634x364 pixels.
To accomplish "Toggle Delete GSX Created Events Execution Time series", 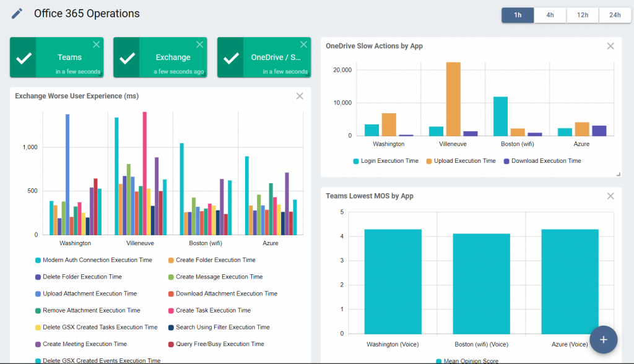I will click(98, 360).
